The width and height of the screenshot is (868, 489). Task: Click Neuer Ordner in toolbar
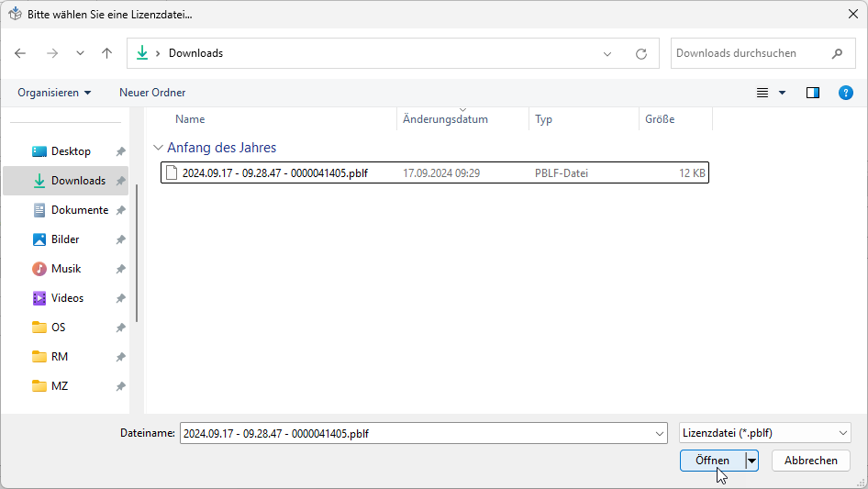pos(152,93)
